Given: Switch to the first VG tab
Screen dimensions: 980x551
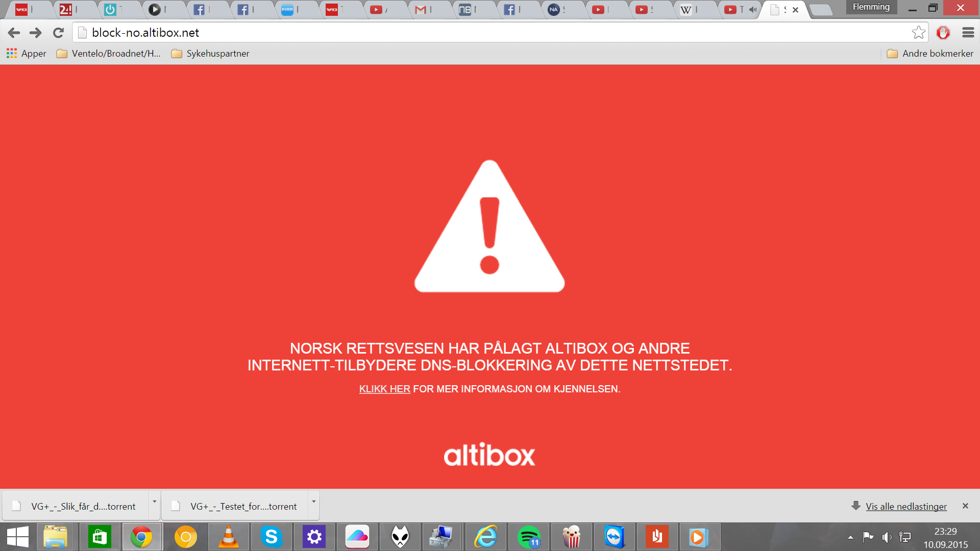Looking at the screenshot, I should pyautogui.click(x=28, y=9).
